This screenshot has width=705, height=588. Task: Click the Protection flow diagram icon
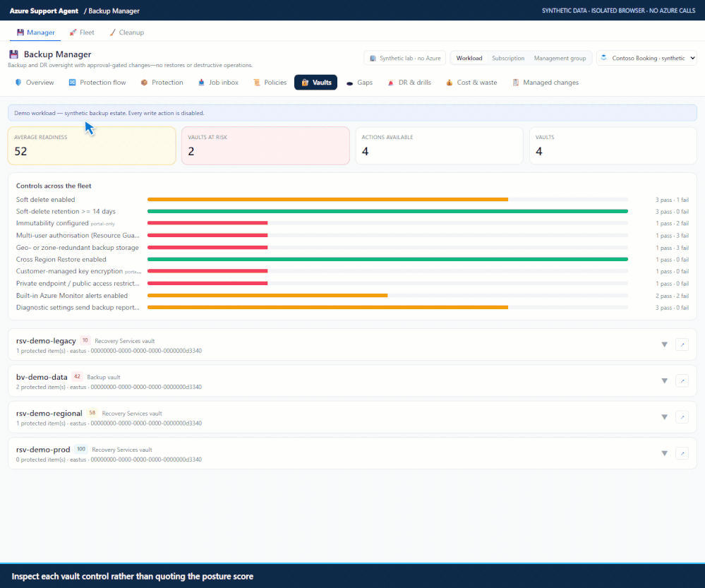(x=73, y=83)
